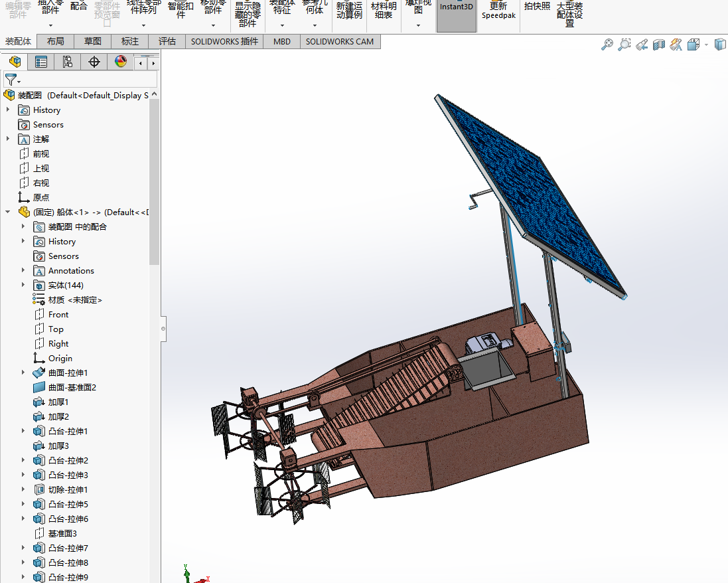Open the 评估 ribbon tab
Image resolution: width=728 pixels, height=583 pixels.
tap(167, 41)
